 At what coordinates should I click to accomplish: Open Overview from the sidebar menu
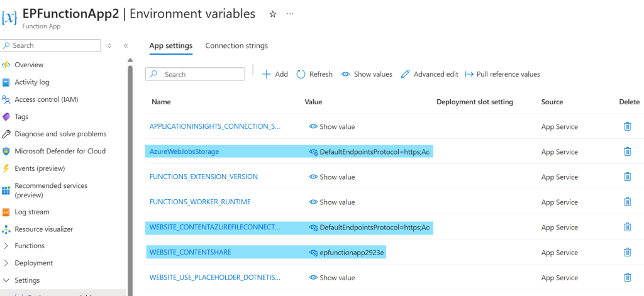[29, 65]
